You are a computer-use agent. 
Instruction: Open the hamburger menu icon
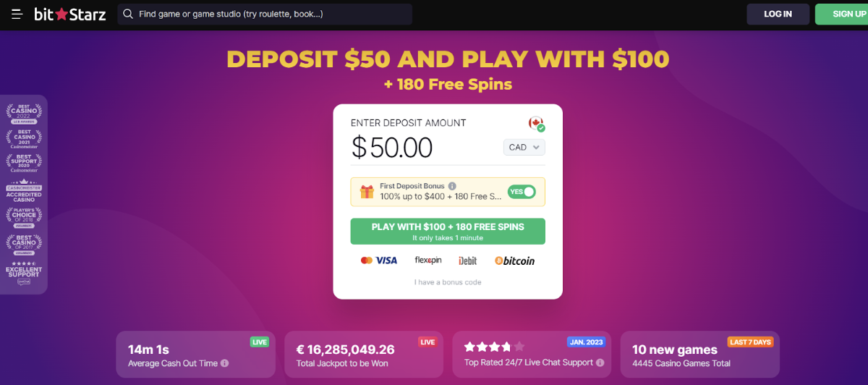(17, 14)
